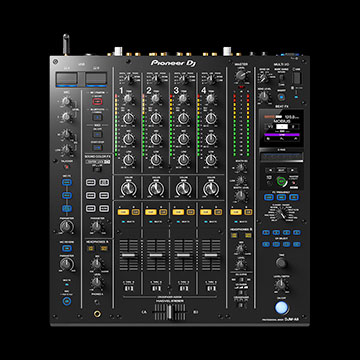Click the channel 4 input selector switch
This screenshot has width=360, height=360.
[212, 79]
